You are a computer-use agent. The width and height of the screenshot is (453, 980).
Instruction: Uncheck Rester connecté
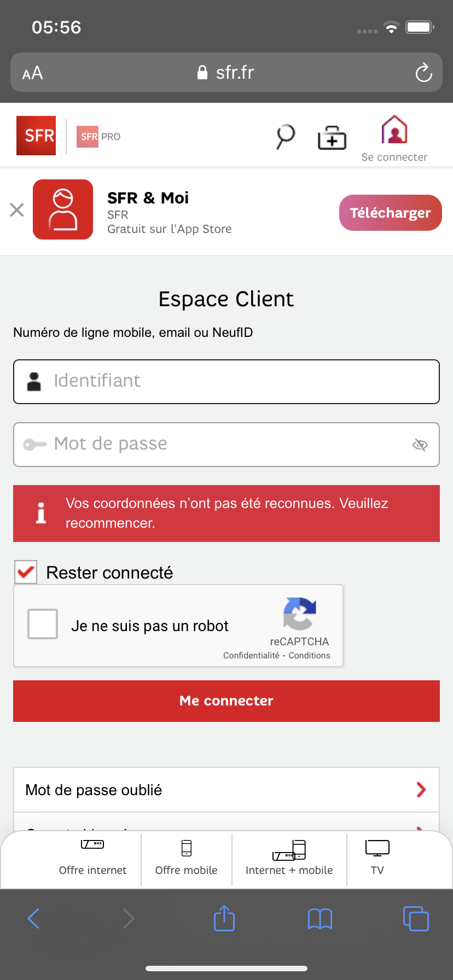25,571
